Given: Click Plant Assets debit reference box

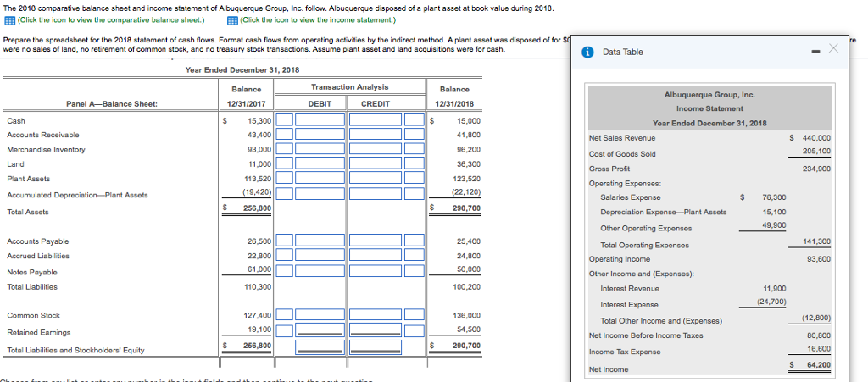Looking at the screenshot, I should click(285, 178).
